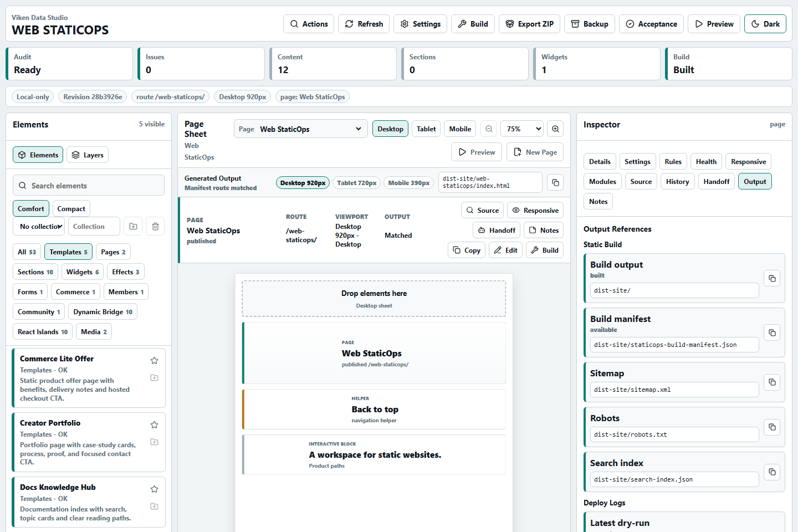798x532 pixels.
Task: Open the 75% zoom dropdown
Action: [x=522, y=129]
